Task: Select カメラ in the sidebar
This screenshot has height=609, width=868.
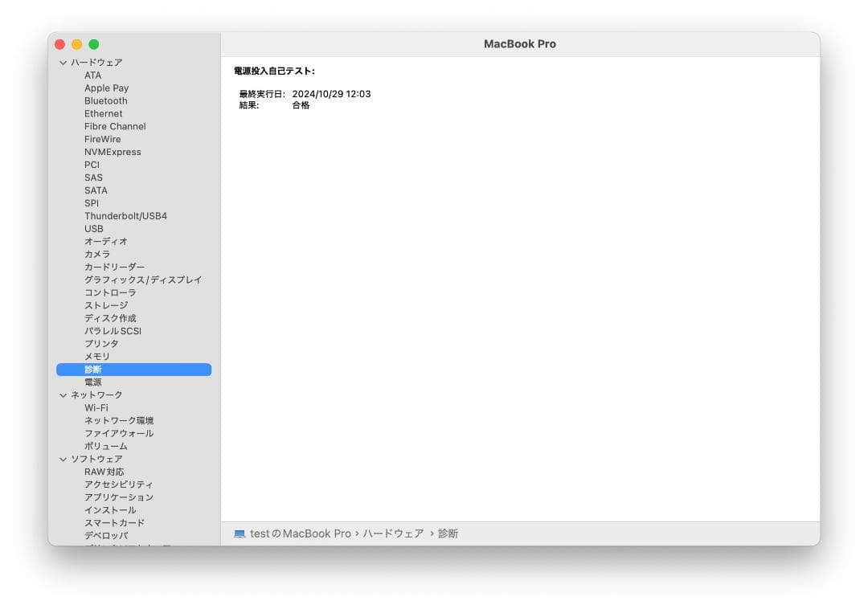Action: tap(96, 254)
